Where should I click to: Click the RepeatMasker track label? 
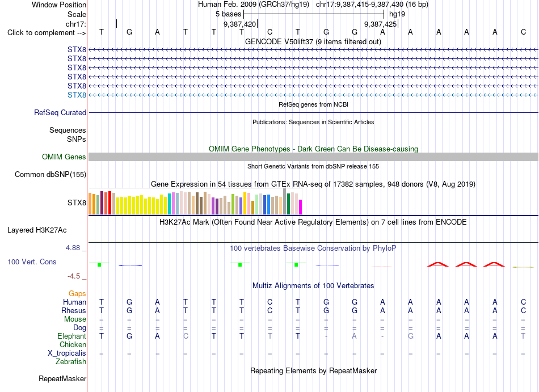click(x=62, y=378)
